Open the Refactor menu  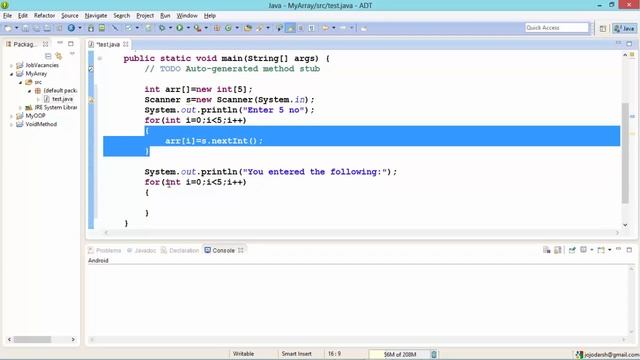[44, 16]
